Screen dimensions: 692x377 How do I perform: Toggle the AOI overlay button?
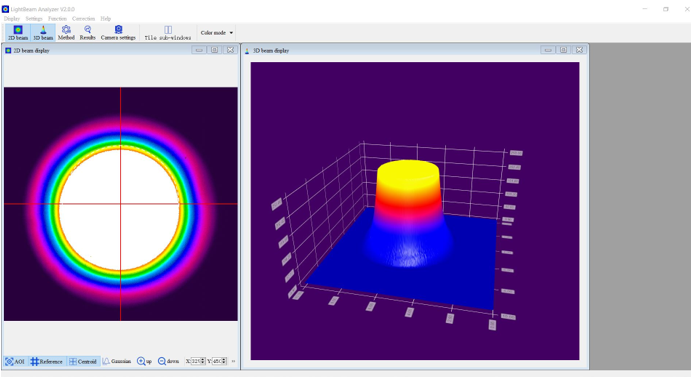15,361
